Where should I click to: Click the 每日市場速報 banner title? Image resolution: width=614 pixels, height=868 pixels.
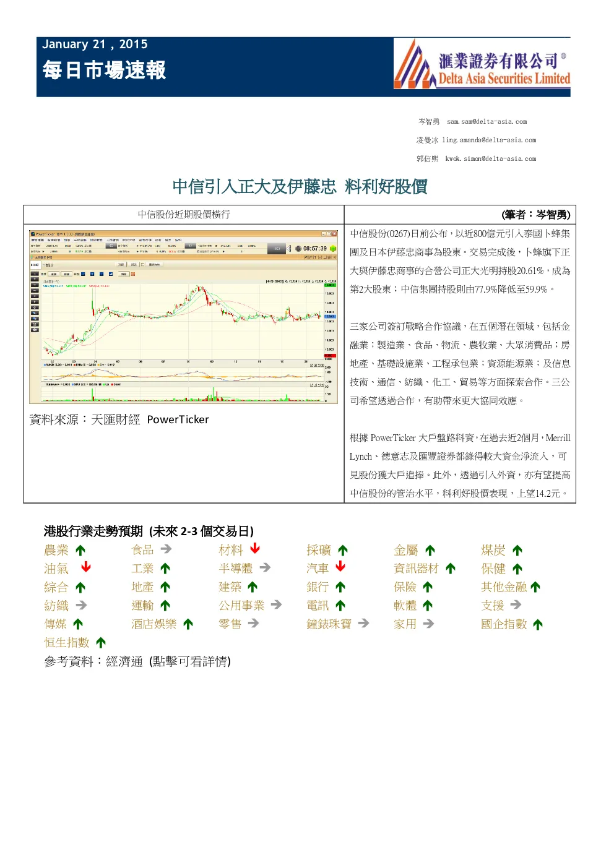[x=105, y=70]
